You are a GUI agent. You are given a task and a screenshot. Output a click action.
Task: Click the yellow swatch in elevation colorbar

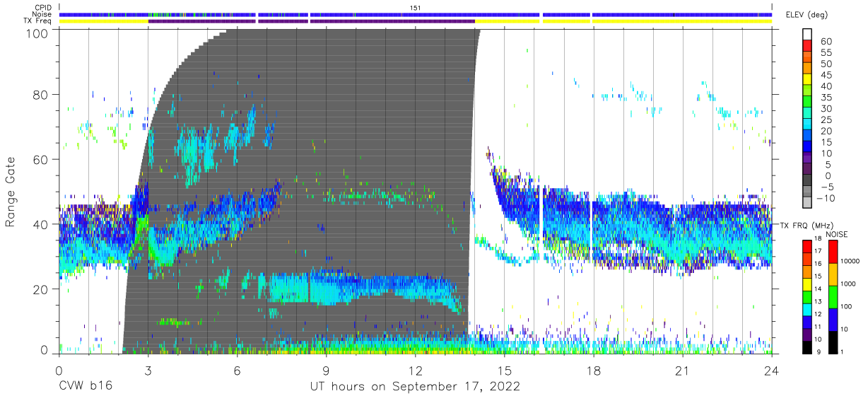808,80
